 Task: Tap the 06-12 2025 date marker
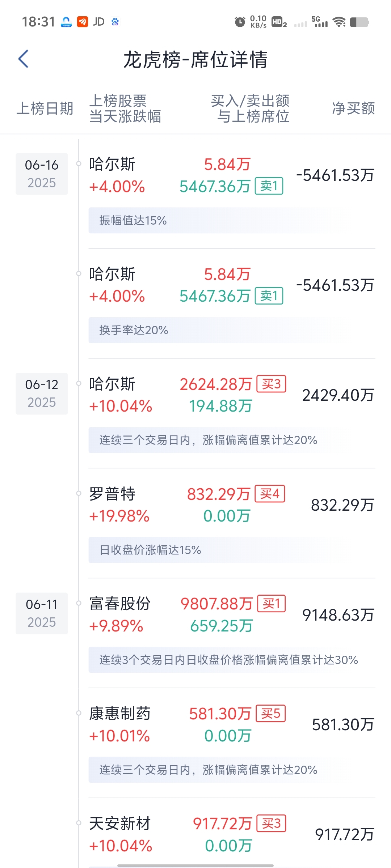click(x=42, y=393)
